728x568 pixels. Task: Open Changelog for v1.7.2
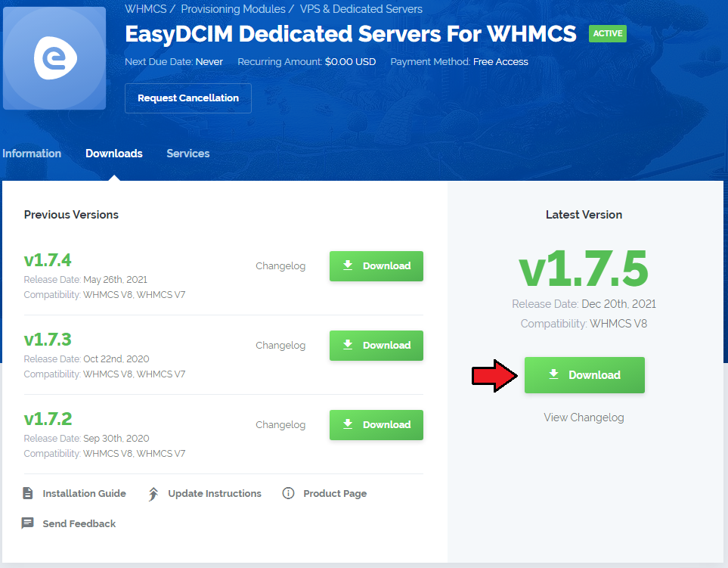pos(280,425)
